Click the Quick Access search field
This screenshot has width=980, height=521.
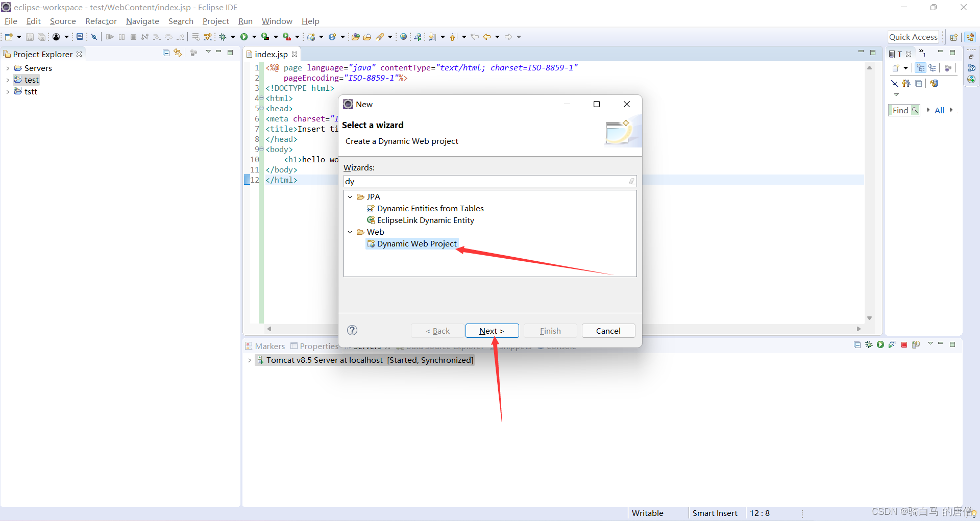point(913,37)
